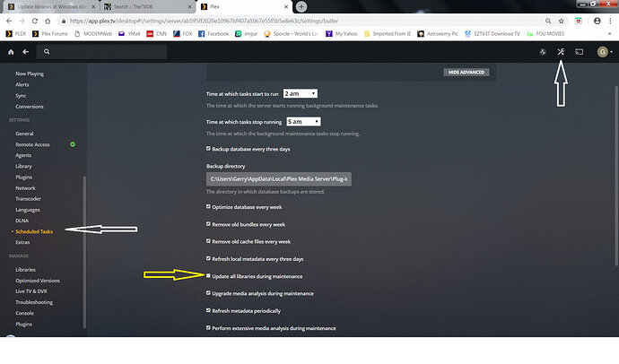Click the red extension icon in toolbar
619x364 pixels.
point(579,21)
